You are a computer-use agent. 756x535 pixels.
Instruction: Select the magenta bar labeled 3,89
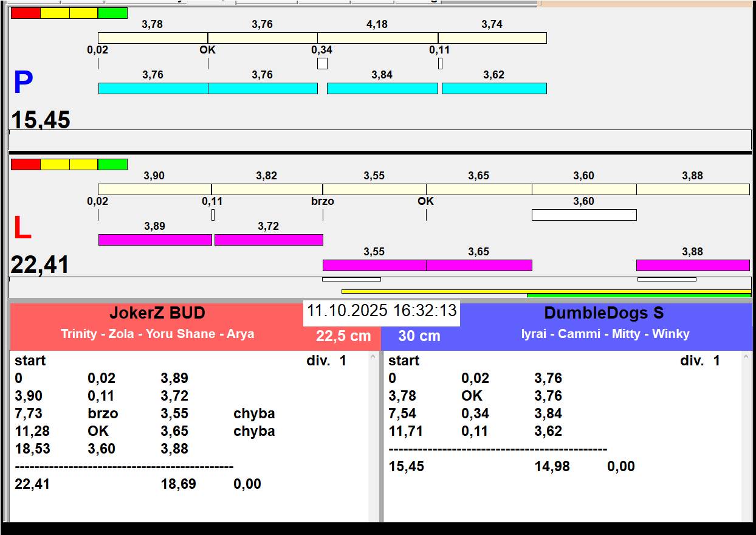tap(155, 240)
